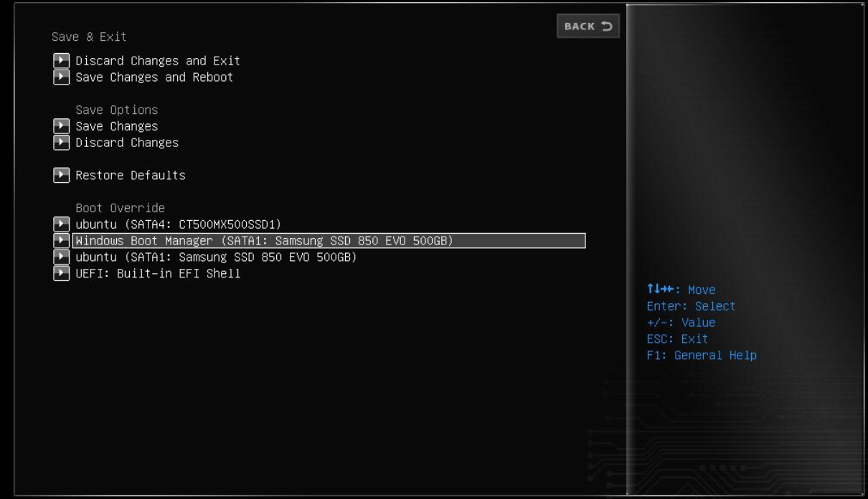Click the BACK button

(x=588, y=27)
